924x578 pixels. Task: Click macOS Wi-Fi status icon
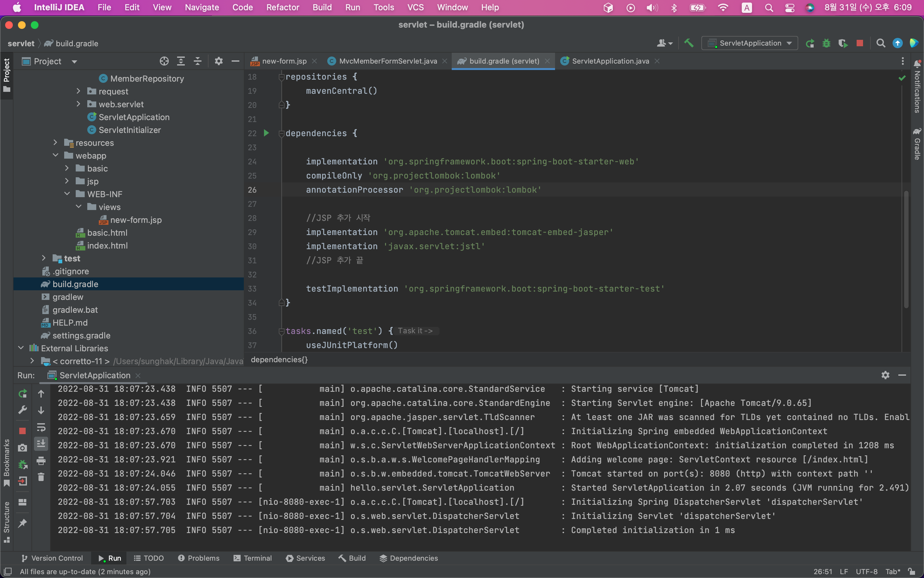tap(723, 7)
